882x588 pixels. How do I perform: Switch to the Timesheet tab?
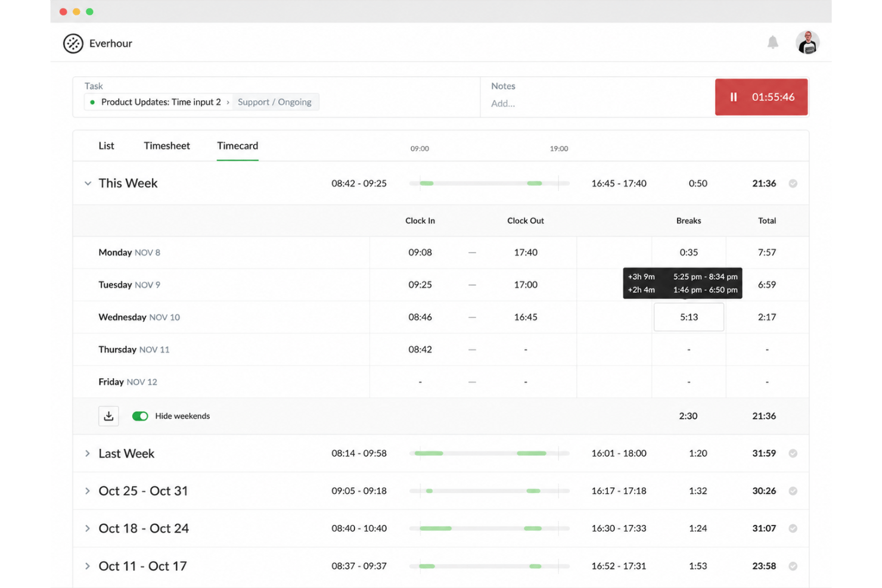(167, 146)
